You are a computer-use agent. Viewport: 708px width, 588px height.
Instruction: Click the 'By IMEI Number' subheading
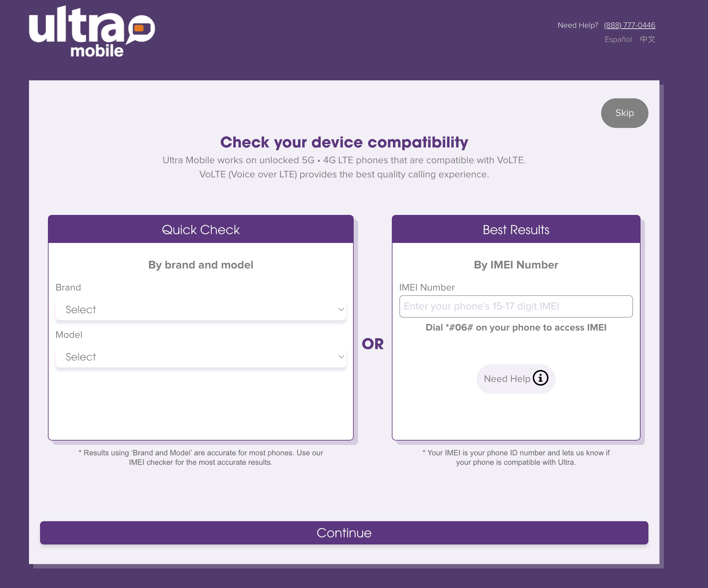516,265
